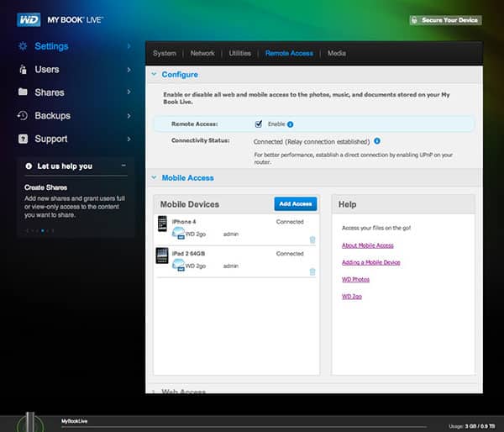This screenshot has height=432, width=504.
Task: Click the Connected status for iPhone 4
Action: [x=290, y=222]
